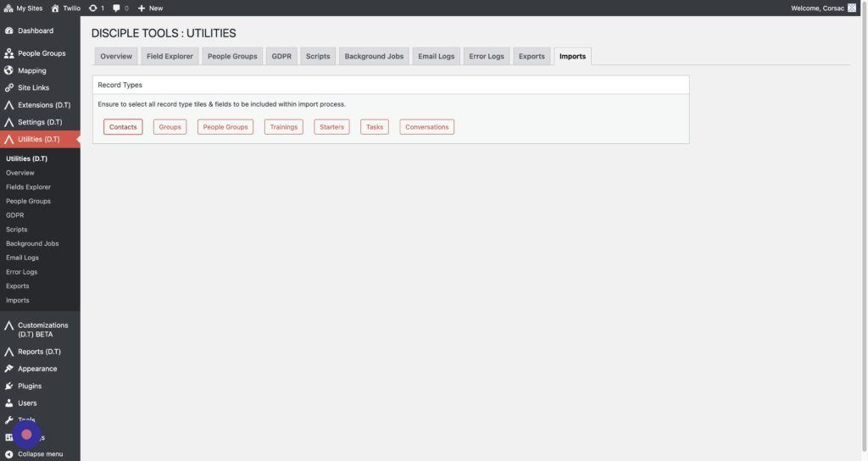Select the Contacts record type button

pos(123,127)
